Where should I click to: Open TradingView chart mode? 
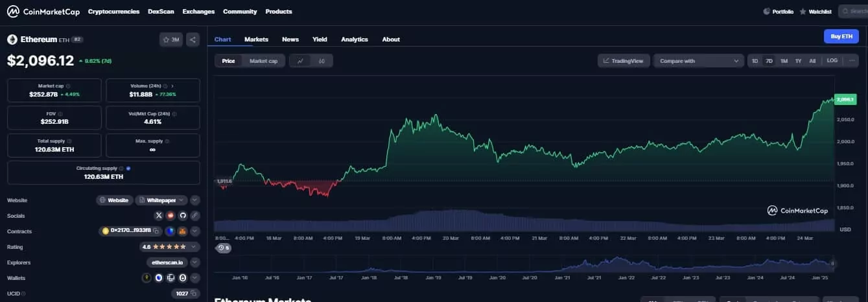[x=623, y=61]
